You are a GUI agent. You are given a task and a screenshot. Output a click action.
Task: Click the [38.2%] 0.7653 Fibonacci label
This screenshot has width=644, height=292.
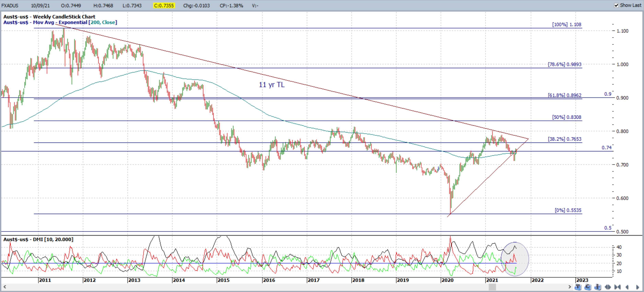(565, 139)
